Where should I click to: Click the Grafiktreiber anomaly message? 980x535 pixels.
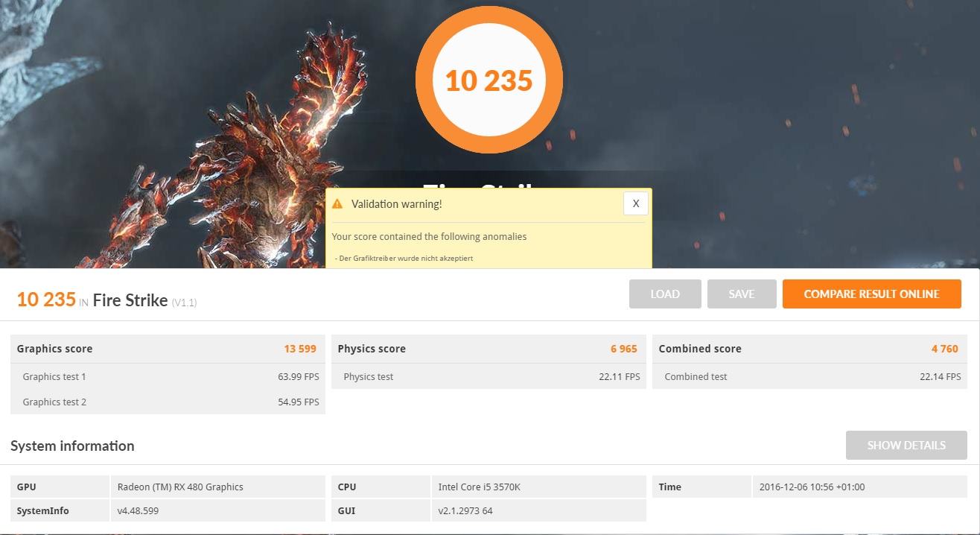point(404,259)
